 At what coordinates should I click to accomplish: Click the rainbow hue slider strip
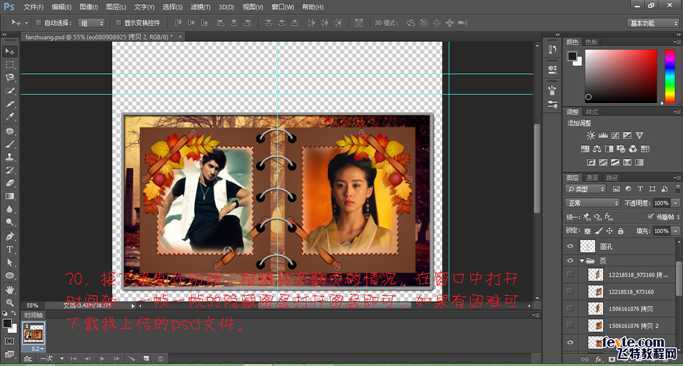point(669,76)
